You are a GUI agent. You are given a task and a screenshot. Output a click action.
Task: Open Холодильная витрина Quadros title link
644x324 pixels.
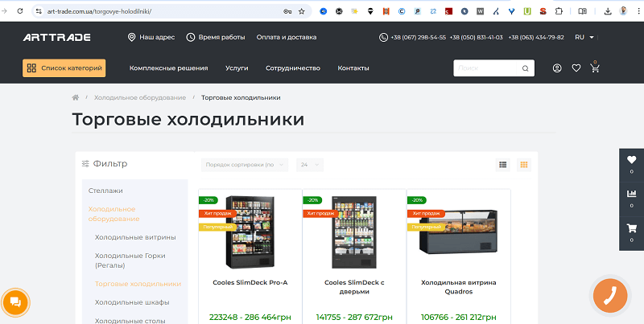pyautogui.click(x=459, y=287)
